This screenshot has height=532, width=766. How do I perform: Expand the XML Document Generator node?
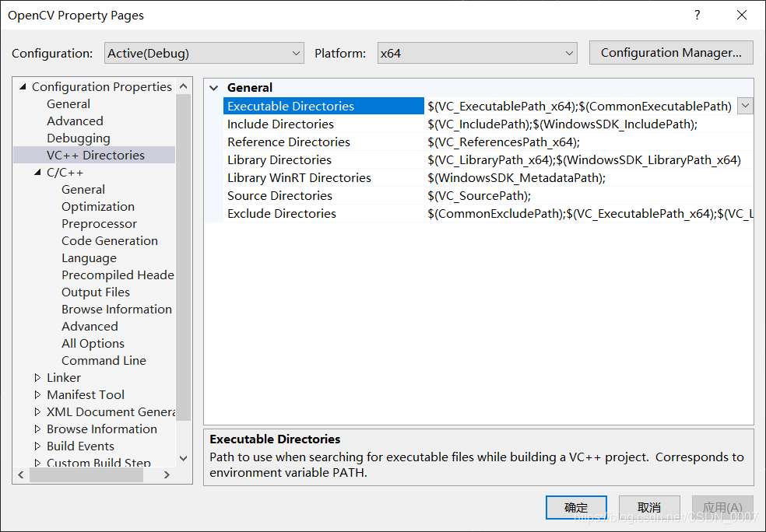click(x=37, y=412)
